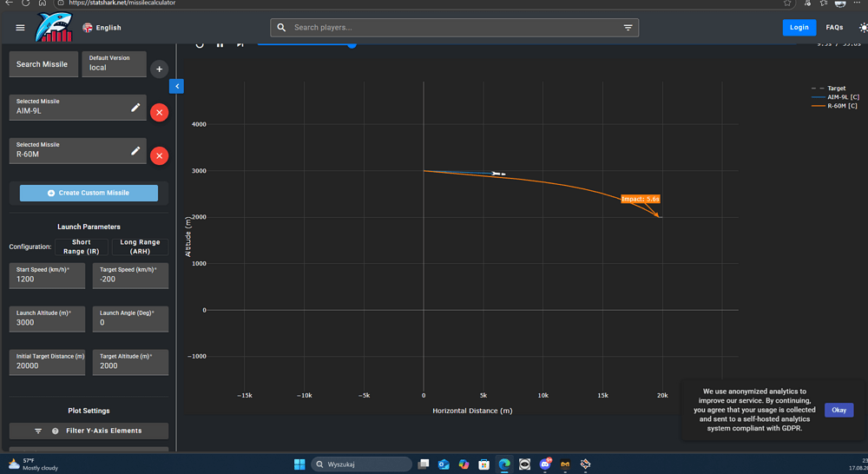Open Task View from the taskbar

click(x=424, y=464)
